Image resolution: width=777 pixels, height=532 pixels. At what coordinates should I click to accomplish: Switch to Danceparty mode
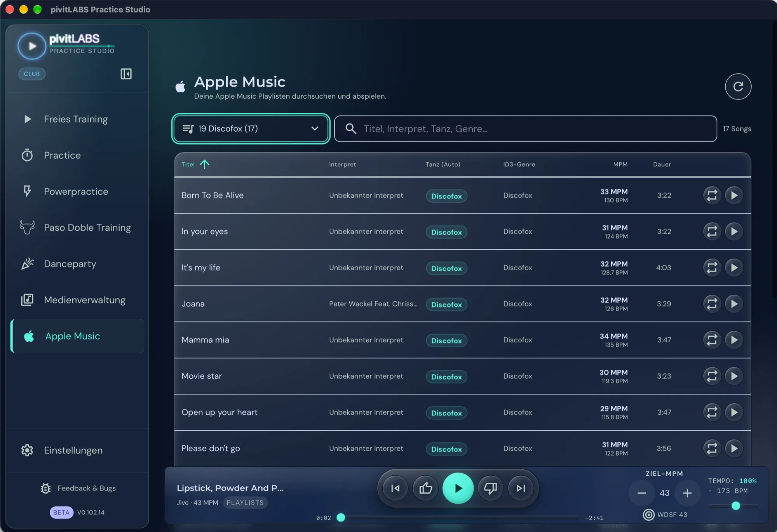click(x=78, y=264)
